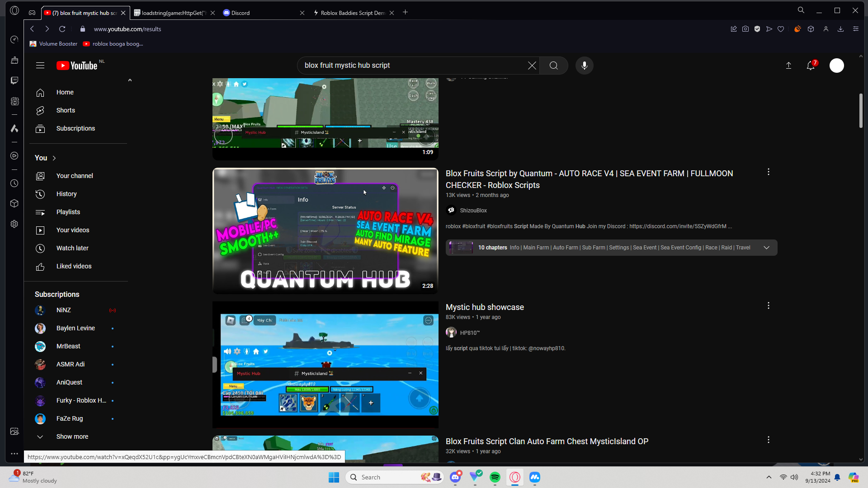Open more actions for Clan Auto Farm video

[x=769, y=440]
